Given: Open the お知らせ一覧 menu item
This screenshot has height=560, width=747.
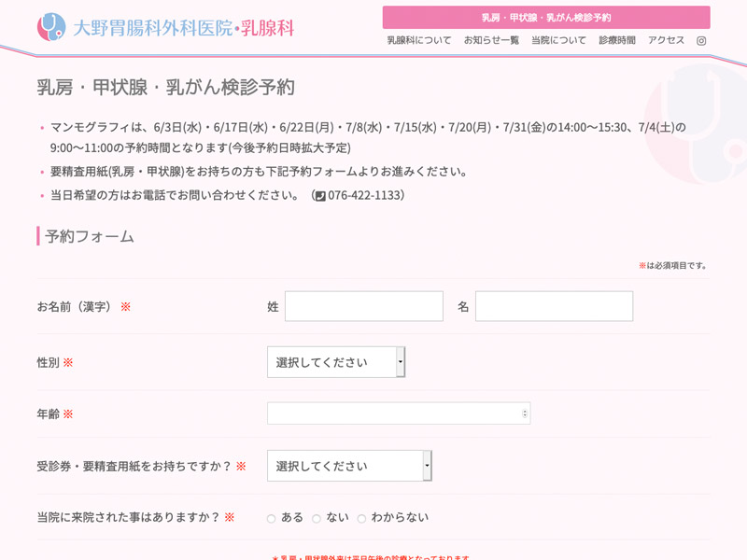Looking at the screenshot, I should 491,41.
